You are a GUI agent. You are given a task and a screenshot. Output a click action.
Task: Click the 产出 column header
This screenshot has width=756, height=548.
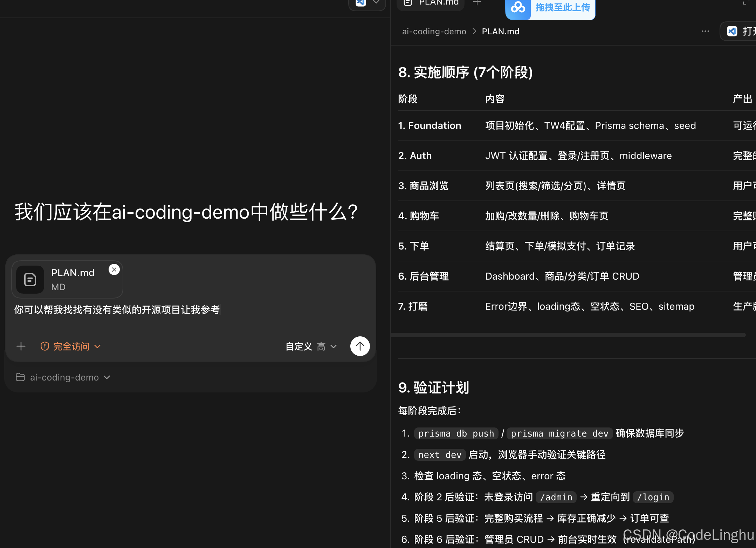(742, 99)
